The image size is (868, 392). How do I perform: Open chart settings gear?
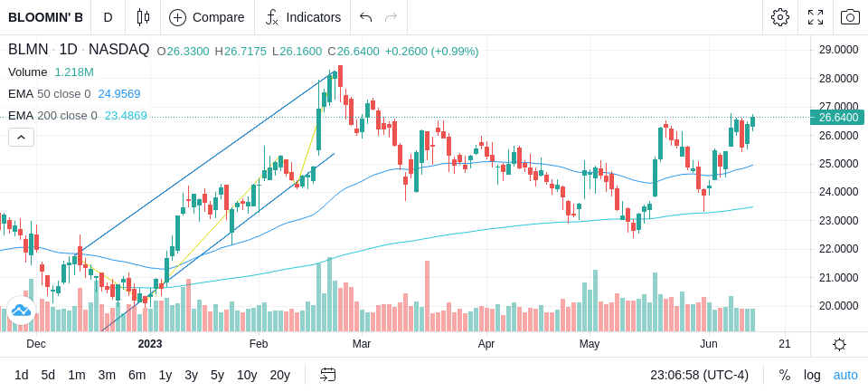pyautogui.click(x=780, y=17)
